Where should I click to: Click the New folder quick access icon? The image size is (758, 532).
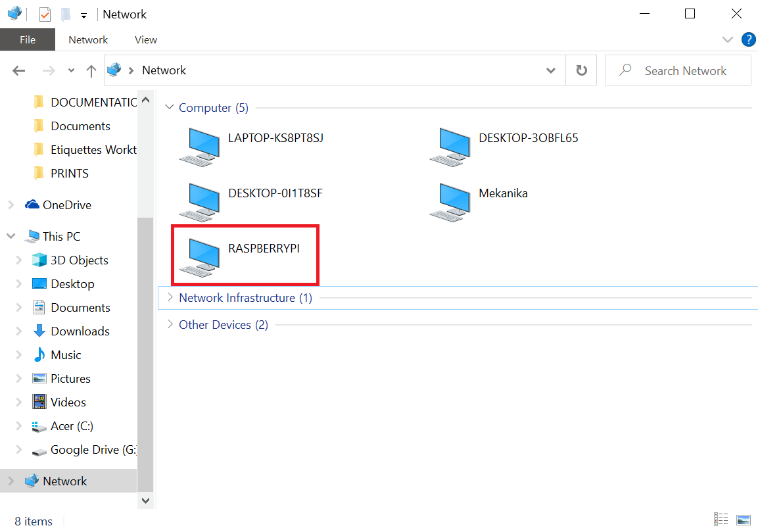(66, 14)
